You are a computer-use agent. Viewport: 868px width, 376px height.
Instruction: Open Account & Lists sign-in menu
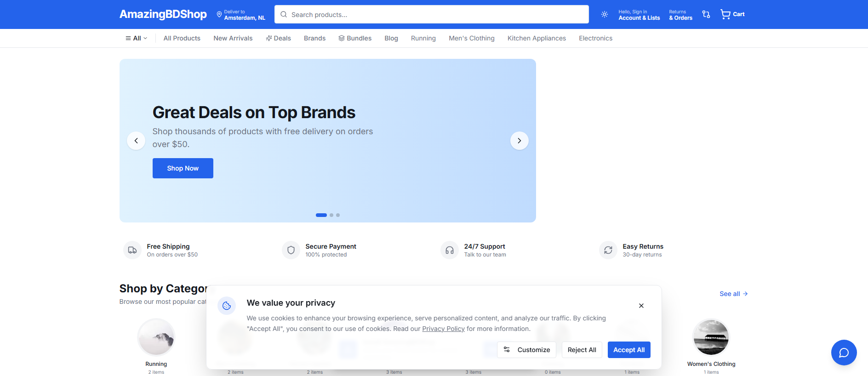639,15
